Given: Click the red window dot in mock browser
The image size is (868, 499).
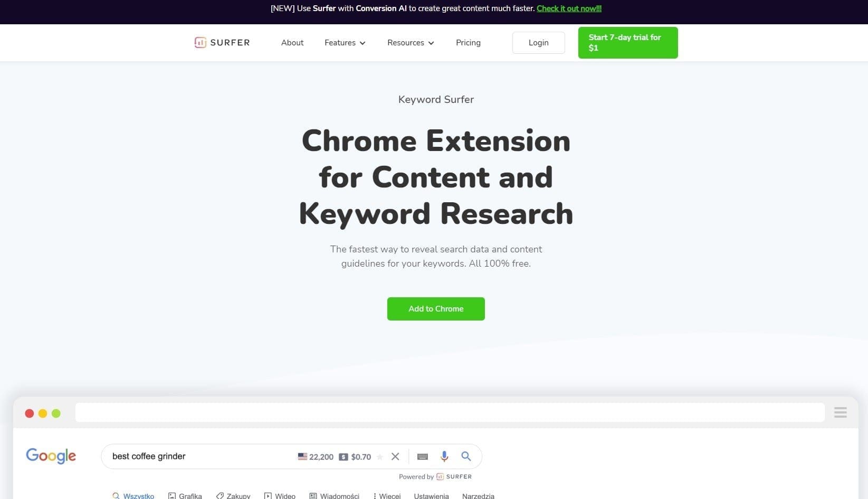Looking at the screenshot, I should (30, 413).
